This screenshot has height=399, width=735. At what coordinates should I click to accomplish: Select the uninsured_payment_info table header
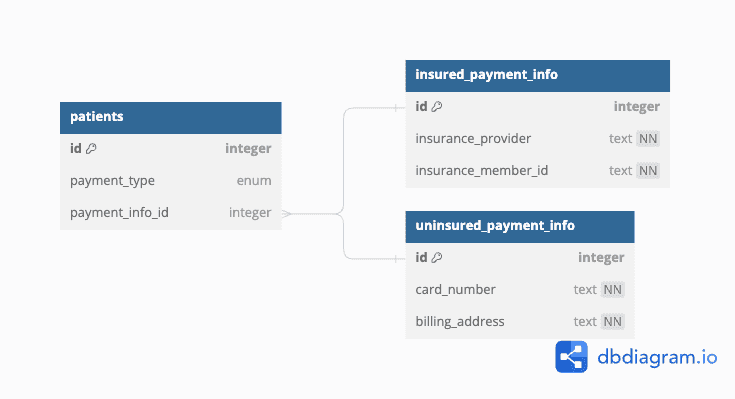[x=520, y=226]
